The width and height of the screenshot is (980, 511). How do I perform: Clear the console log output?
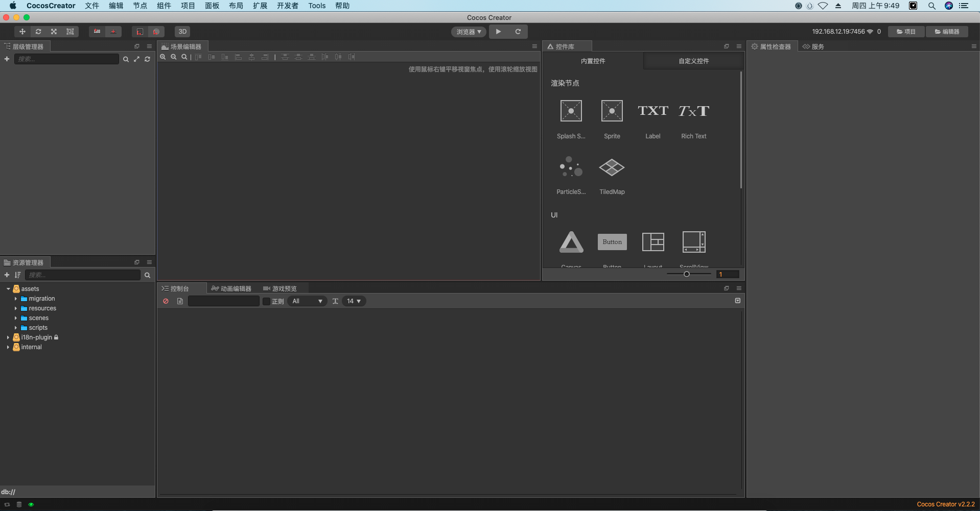pyautogui.click(x=166, y=301)
